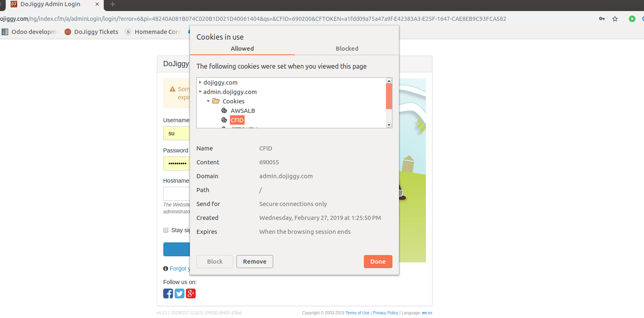
Task: Click the Password input field
Action: coord(176,163)
